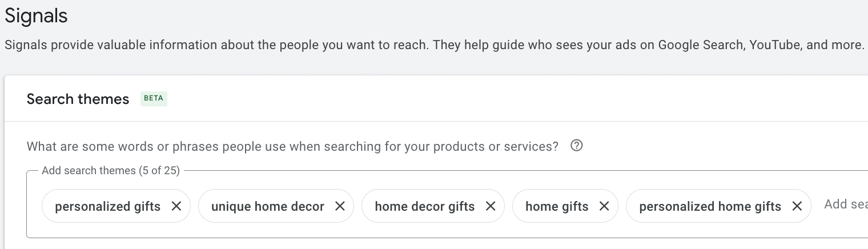This screenshot has height=249, width=868.
Task: Click the X on "home gifts" chip
Action: (x=604, y=206)
